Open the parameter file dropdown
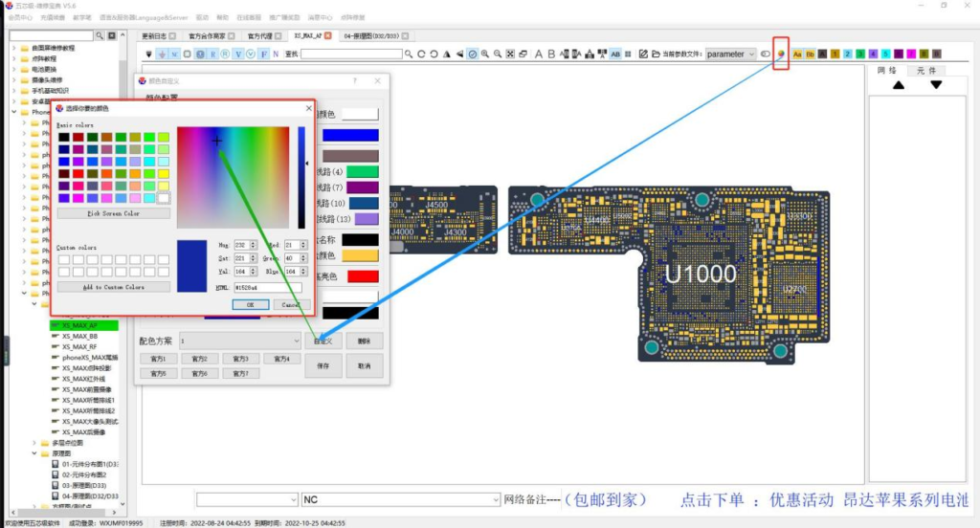The width and height of the screenshot is (980, 528). (730, 54)
